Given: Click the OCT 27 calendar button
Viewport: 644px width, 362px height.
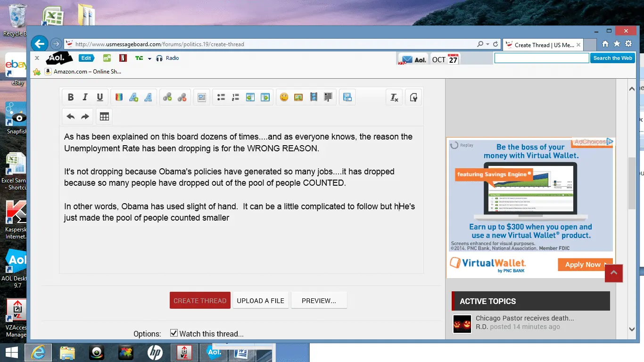Looking at the screenshot, I should (445, 59).
